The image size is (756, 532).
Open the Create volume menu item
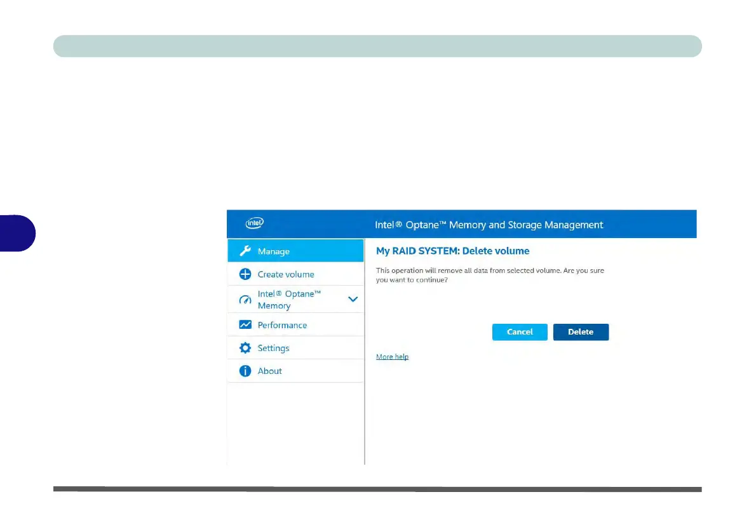tap(295, 274)
